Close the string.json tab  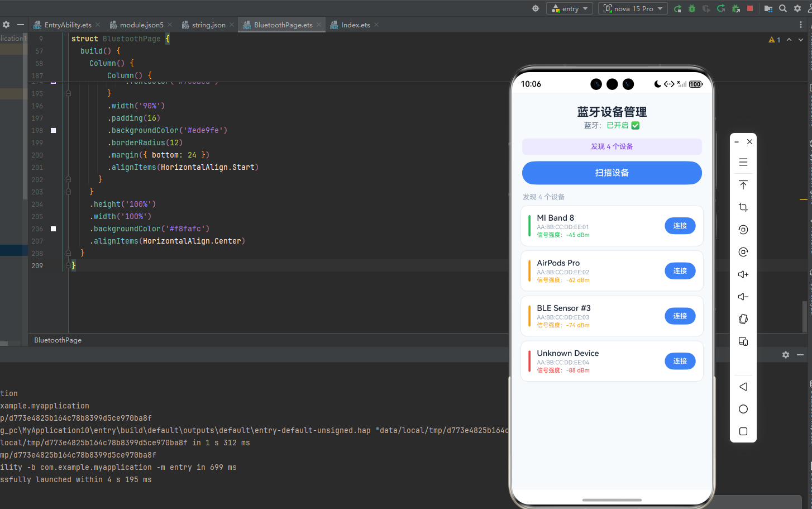(232, 25)
